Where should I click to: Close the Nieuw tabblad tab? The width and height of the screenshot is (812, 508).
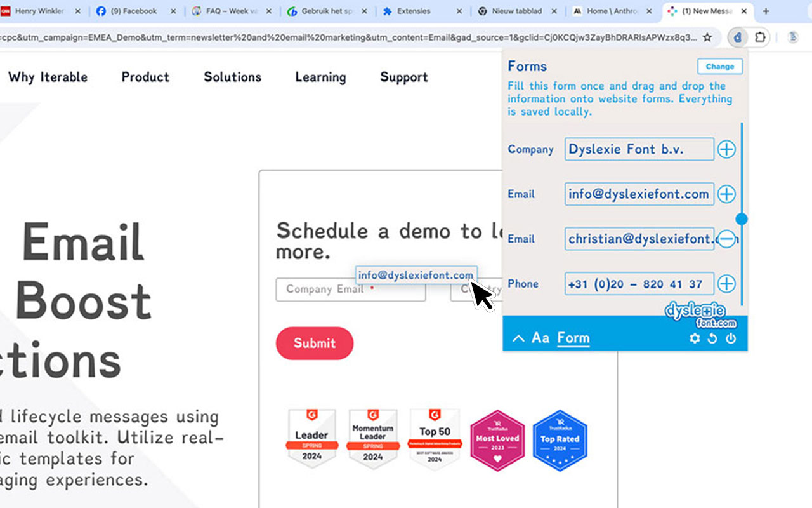point(553,11)
